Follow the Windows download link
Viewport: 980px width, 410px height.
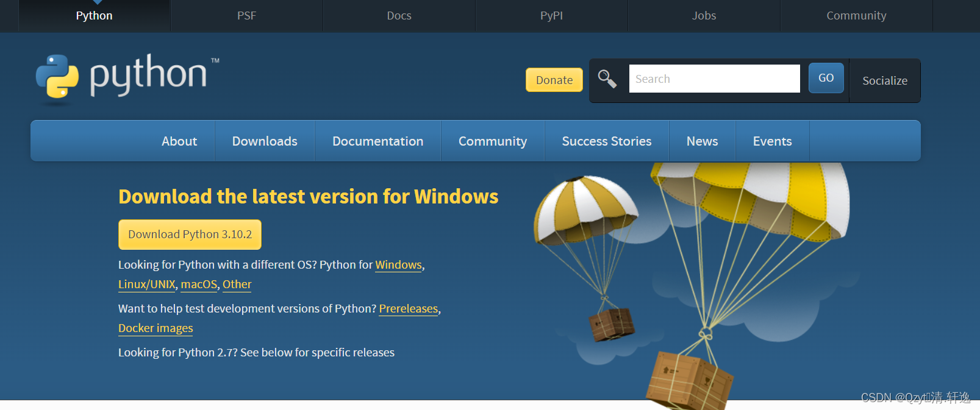(398, 265)
